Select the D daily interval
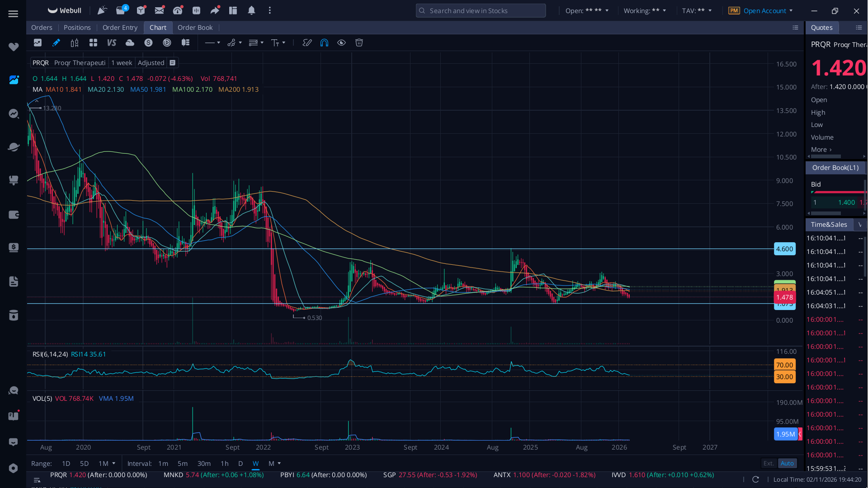This screenshot has height=488, width=868. (241, 463)
